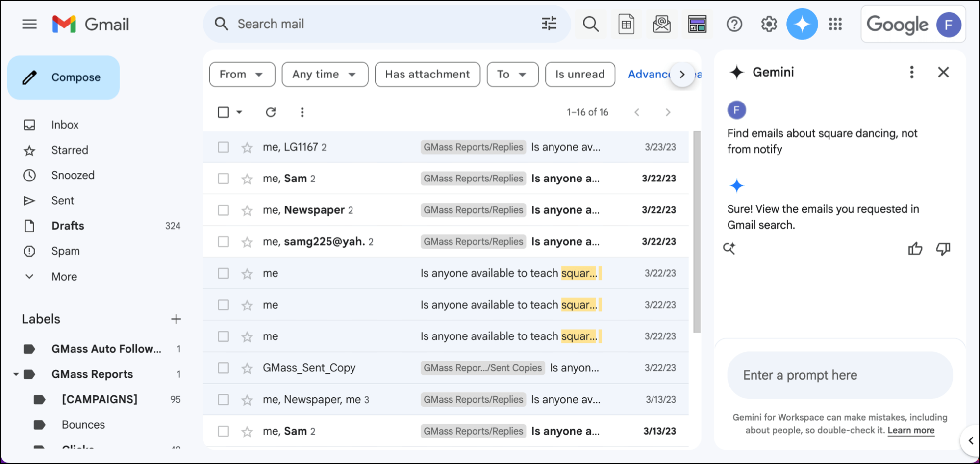The width and height of the screenshot is (980, 464).
Task: Open the Spam folder
Action: click(65, 251)
